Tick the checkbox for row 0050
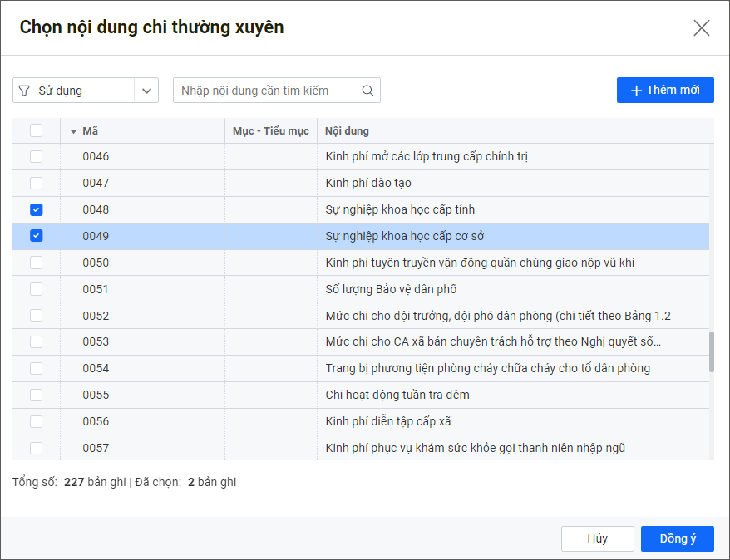The image size is (730, 560). 36,263
